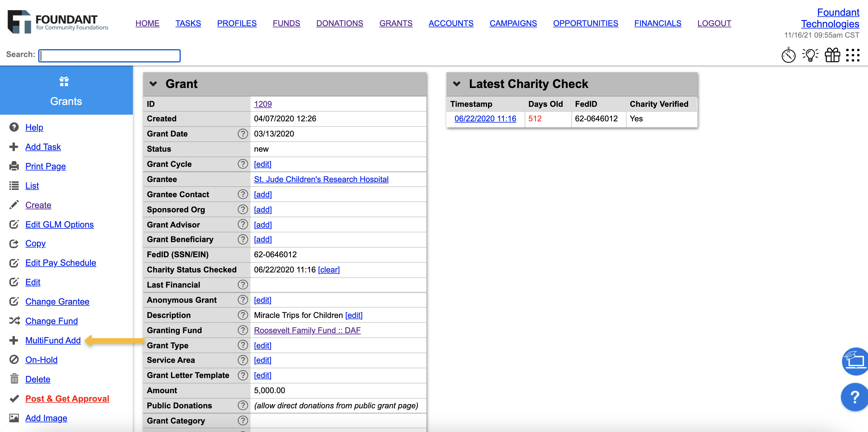Edit the grant Description
The height and width of the screenshot is (432, 868).
click(x=353, y=315)
